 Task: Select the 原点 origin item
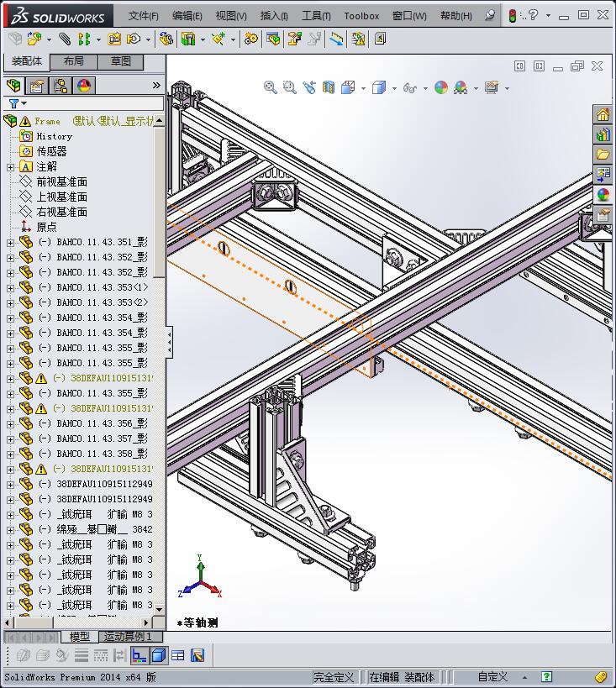coord(46,227)
